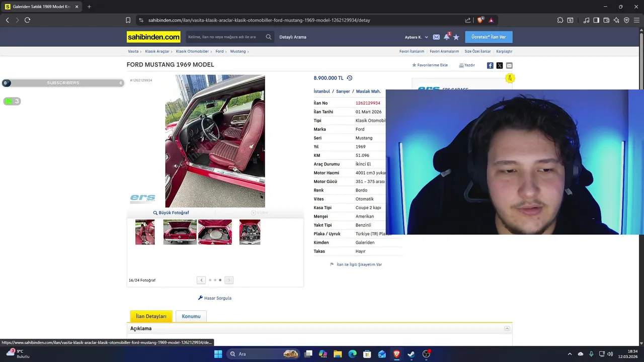Show hidden system tray icons
The image size is (644, 362).
tap(570, 354)
